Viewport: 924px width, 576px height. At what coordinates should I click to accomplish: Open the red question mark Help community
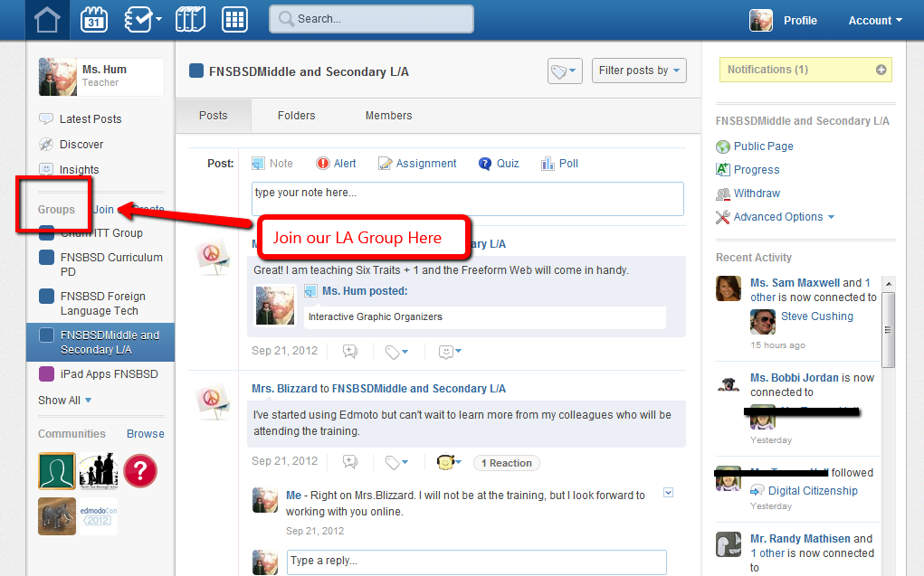tap(140, 471)
